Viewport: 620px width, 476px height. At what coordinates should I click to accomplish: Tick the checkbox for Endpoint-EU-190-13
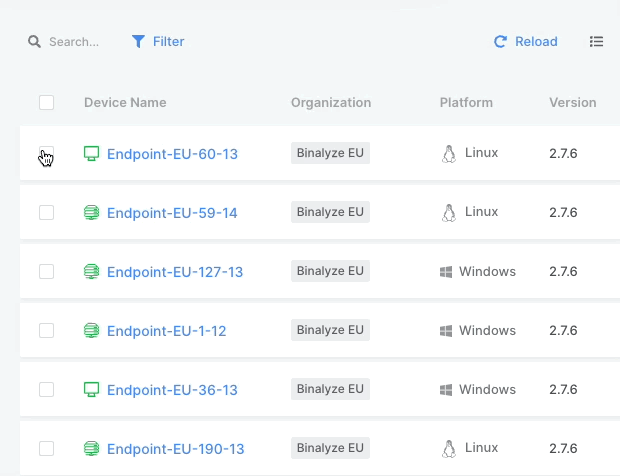pos(46,449)
